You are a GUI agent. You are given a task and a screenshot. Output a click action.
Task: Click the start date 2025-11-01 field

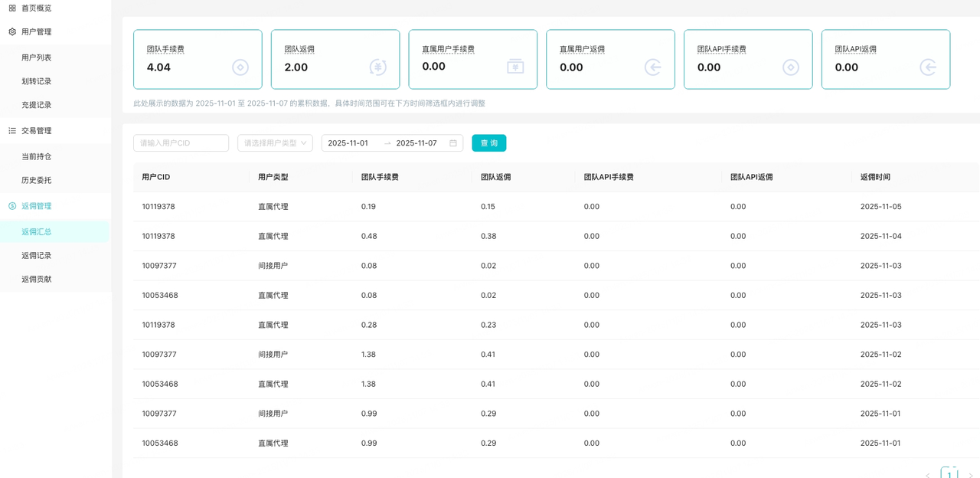click(349, 143)
